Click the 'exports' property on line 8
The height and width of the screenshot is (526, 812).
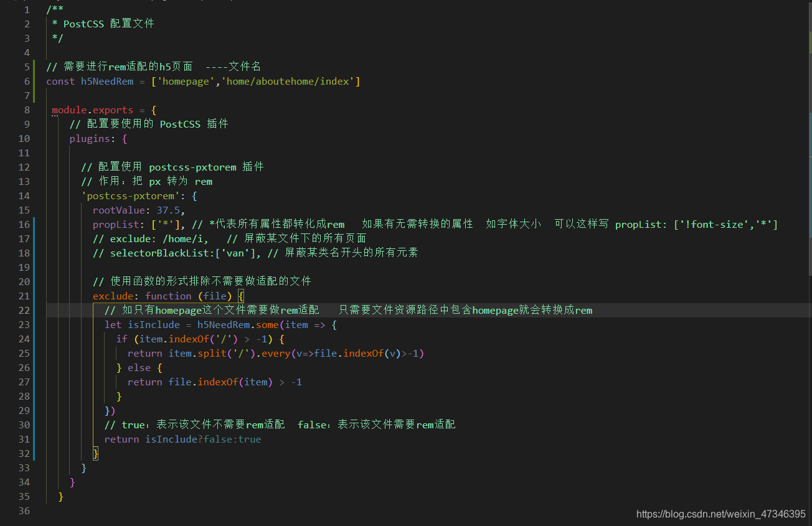pos(113,110)
